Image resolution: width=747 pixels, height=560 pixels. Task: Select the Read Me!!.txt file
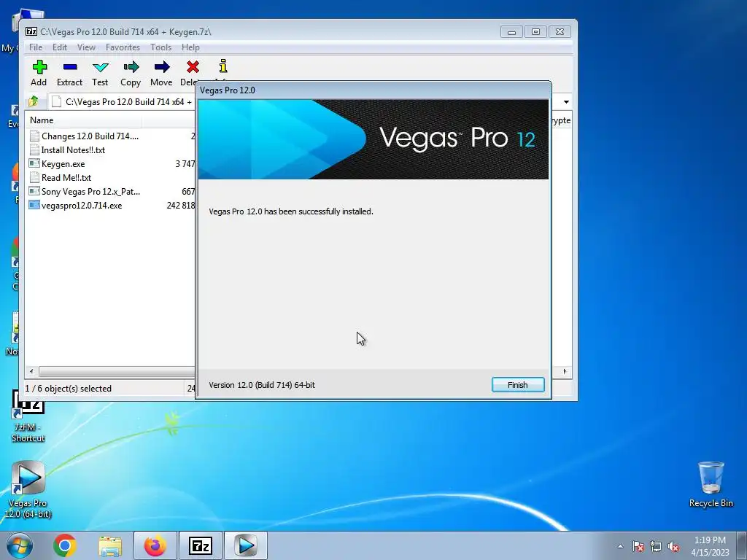[x=66, y=178]
